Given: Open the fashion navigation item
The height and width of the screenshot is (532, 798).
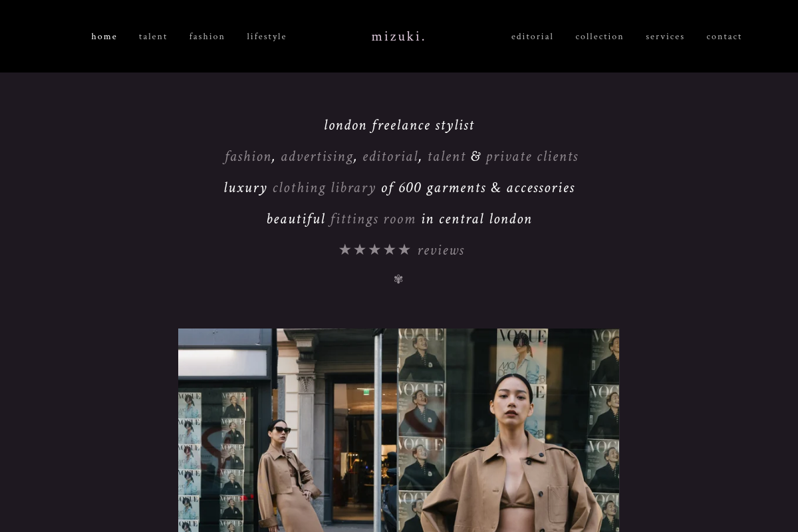Looking at the screenshot, I should click(207, 37).
